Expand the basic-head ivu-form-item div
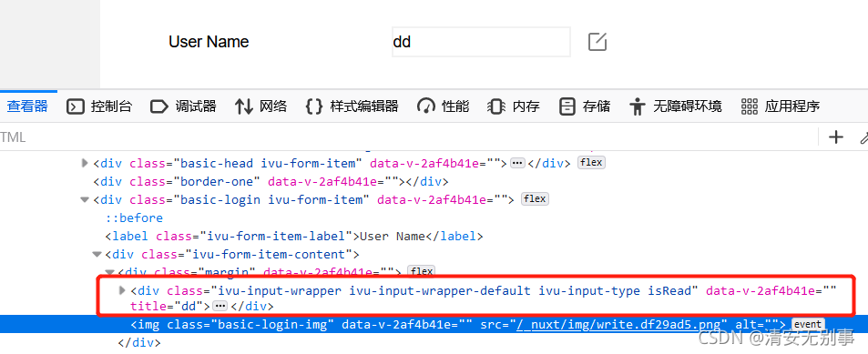The height and width of the screenshot is (354, 868). pyautogui.click(x=85, y=163)
